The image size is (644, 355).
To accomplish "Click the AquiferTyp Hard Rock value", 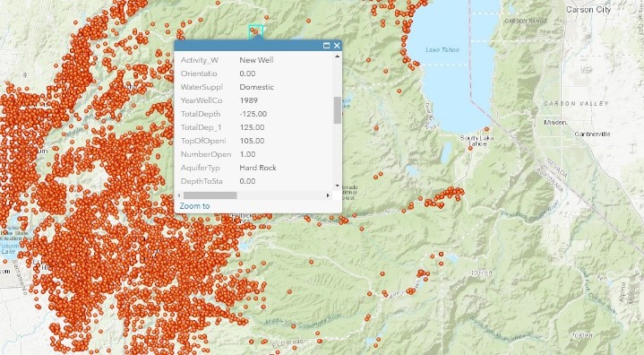I will [258, 168].
